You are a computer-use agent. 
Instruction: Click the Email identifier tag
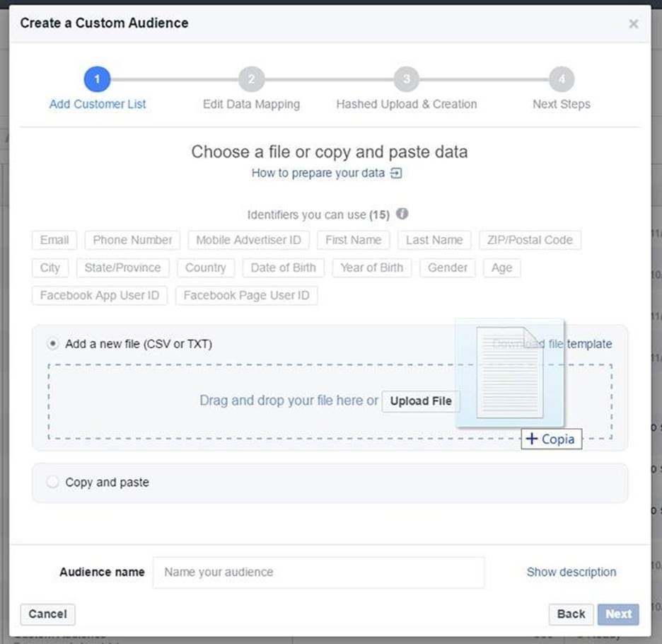point(54,240)
